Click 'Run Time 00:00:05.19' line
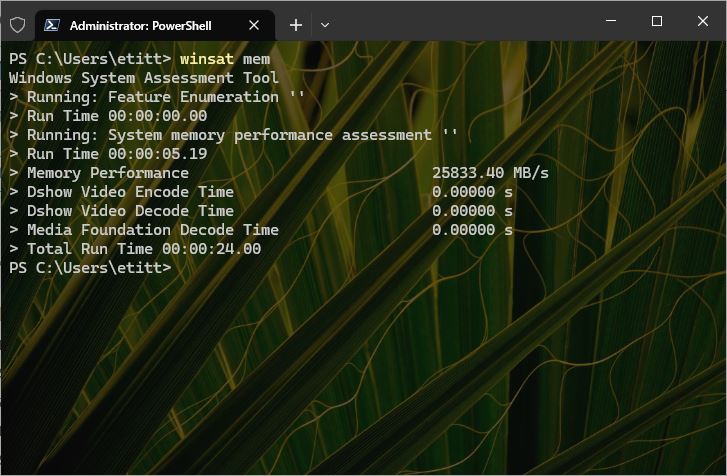 point(108,154)
